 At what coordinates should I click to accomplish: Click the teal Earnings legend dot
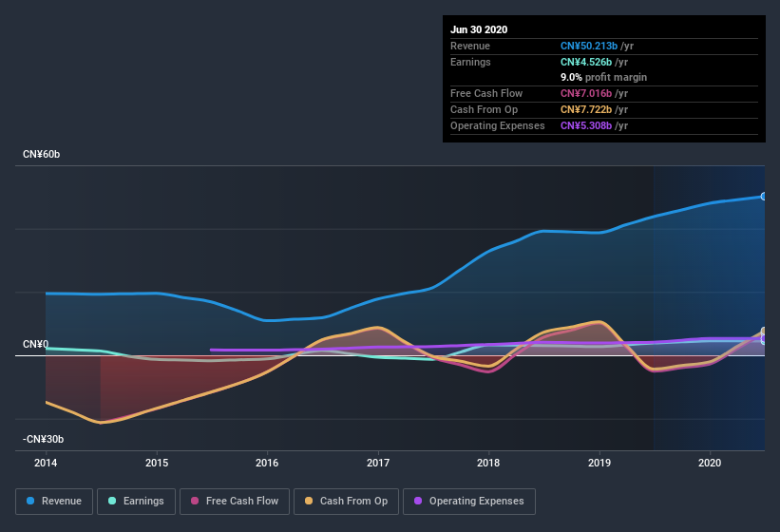tap(113, 501)
